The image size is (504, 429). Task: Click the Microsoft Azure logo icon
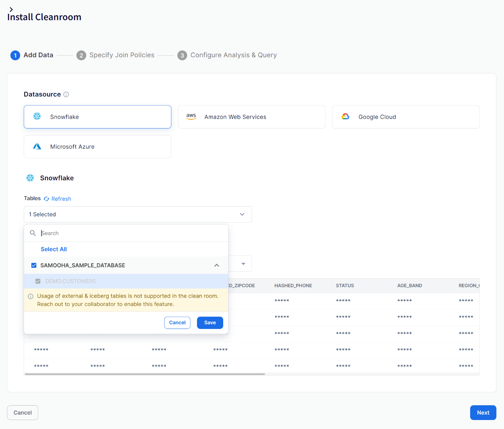point(37,146)
